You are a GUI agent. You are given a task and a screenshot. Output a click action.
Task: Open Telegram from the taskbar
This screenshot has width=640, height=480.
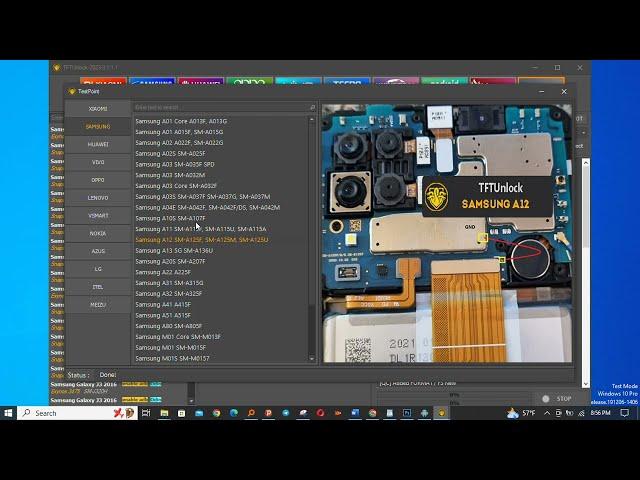click(x=286, y=413)
